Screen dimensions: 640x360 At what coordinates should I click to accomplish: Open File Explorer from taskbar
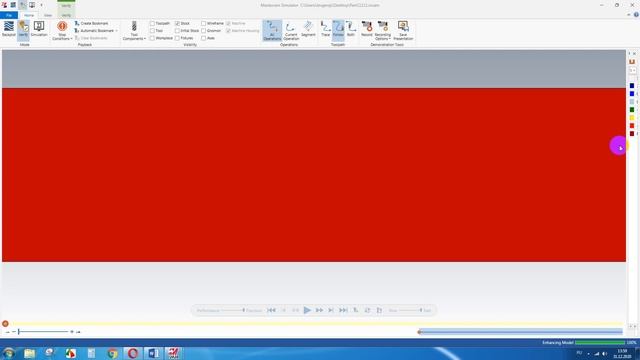pyautogui.click(x=29, y=353)
